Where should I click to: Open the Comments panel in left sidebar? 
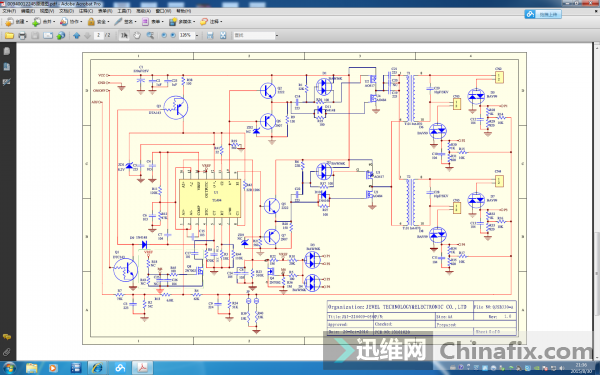tap(7, 337)
